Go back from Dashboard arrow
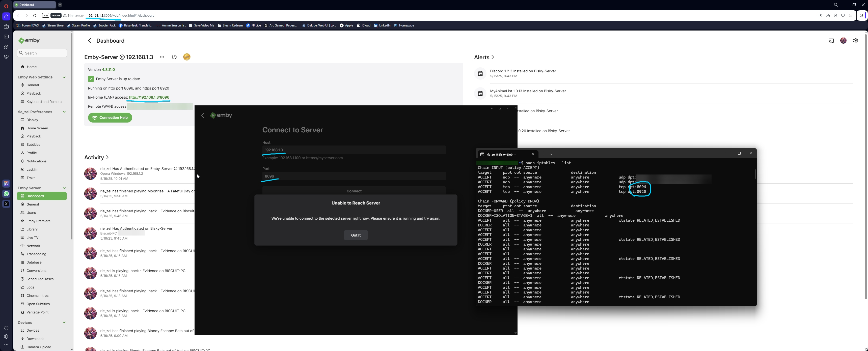 click(89, 41)
